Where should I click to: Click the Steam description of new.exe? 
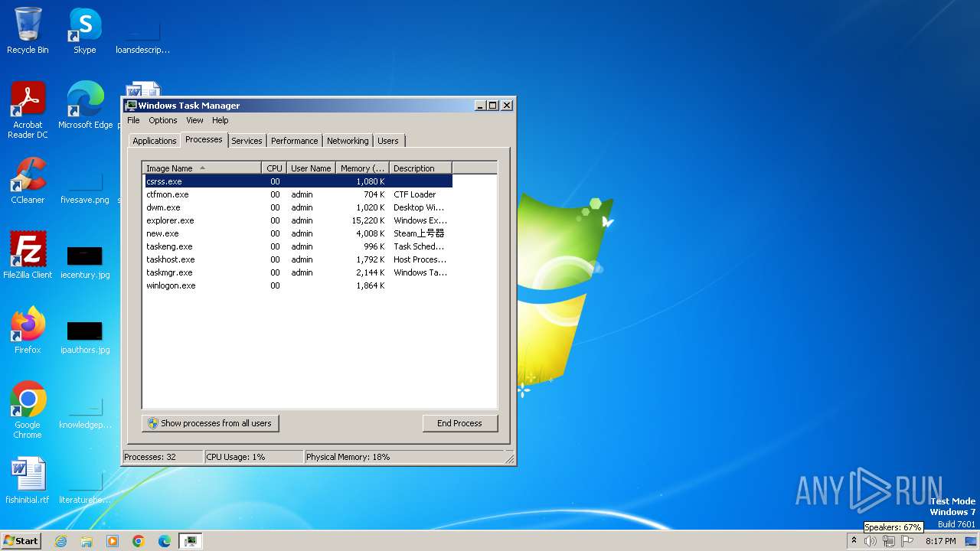tap(419, 233)
